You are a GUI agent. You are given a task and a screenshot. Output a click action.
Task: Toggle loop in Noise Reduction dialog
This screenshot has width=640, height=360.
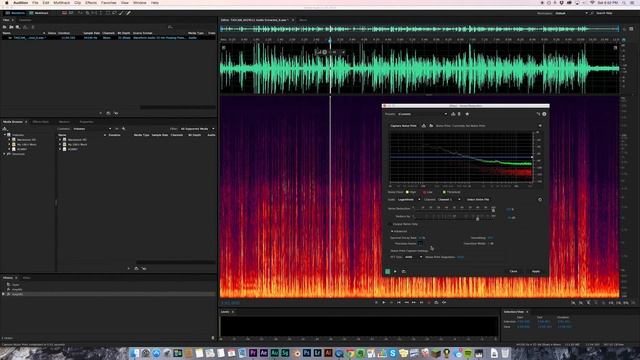(x=403, y=271)
